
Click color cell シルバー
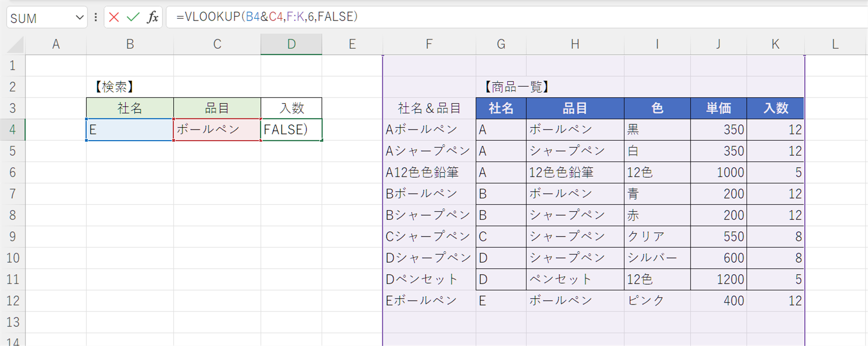(657, 258)
